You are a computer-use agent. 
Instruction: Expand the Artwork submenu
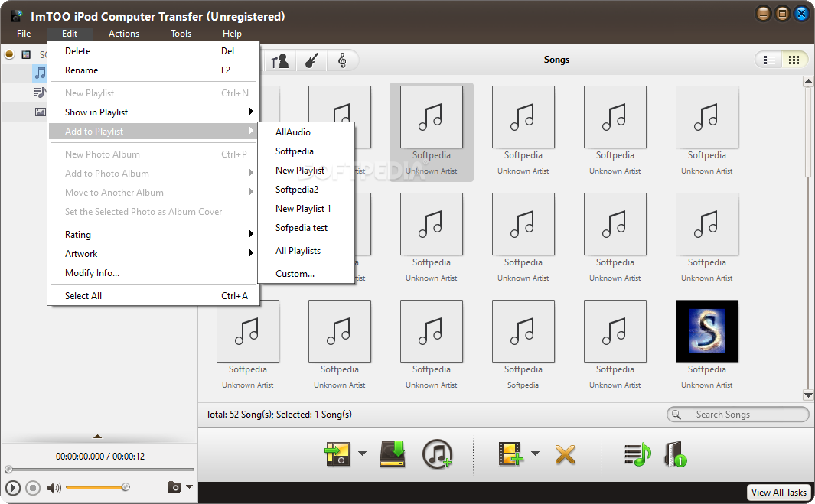point(153,254)
